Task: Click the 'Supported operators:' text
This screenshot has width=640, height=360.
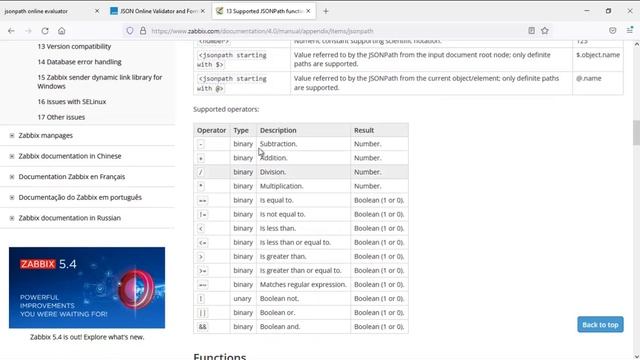Action: (x=226, y=109)
